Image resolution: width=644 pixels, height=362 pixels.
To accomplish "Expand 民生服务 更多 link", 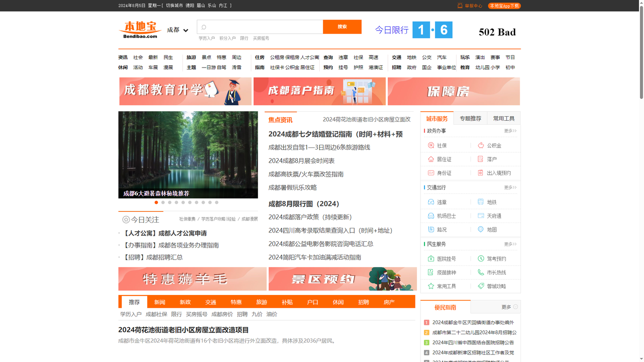I will click(510, 244).
